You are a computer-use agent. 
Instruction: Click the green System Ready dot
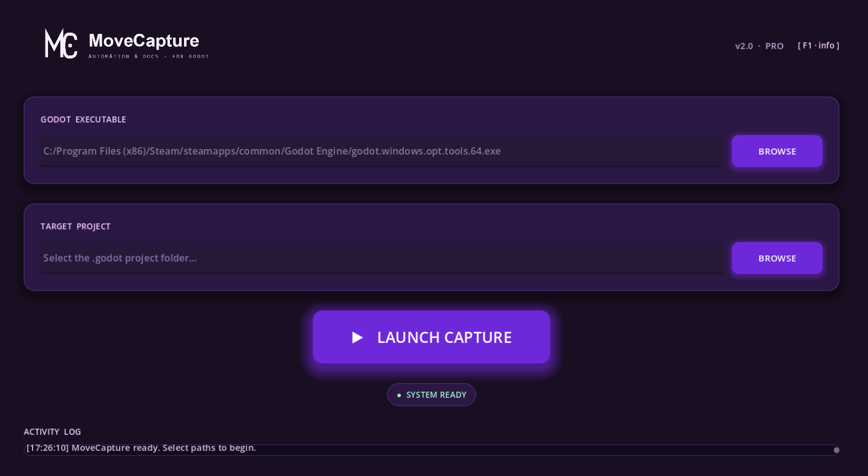399,395
